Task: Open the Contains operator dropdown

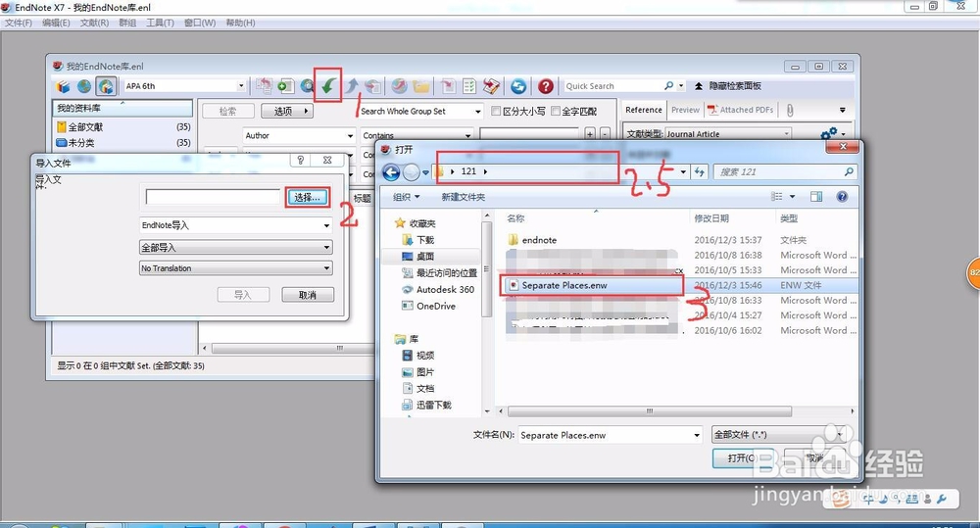Action: tap(467, 135)
